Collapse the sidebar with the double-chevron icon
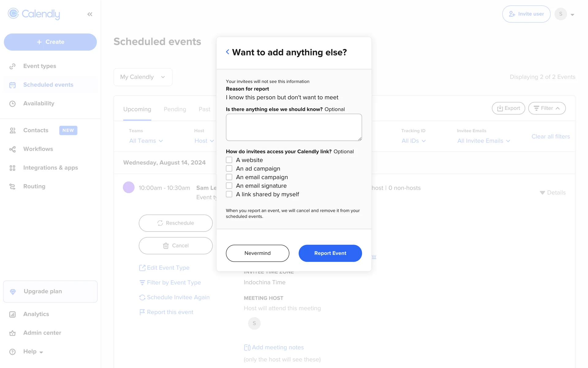 click(x=90, y=14)
